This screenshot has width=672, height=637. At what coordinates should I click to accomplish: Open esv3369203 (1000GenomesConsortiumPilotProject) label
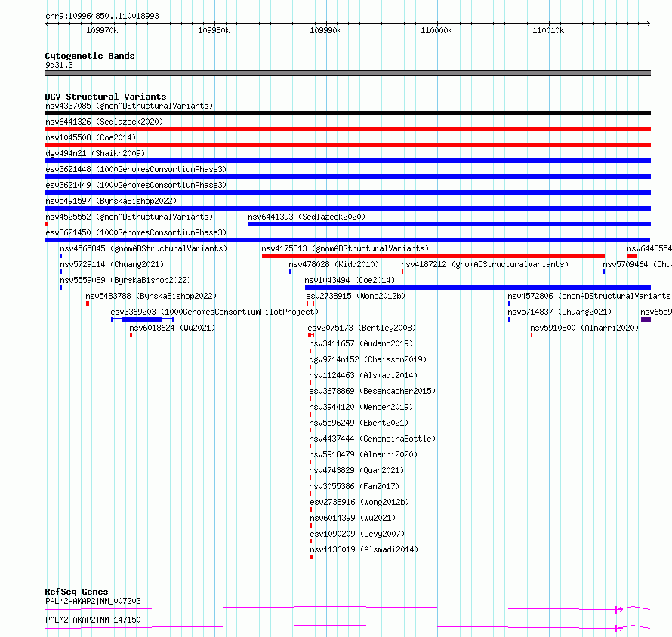point(214,312)
